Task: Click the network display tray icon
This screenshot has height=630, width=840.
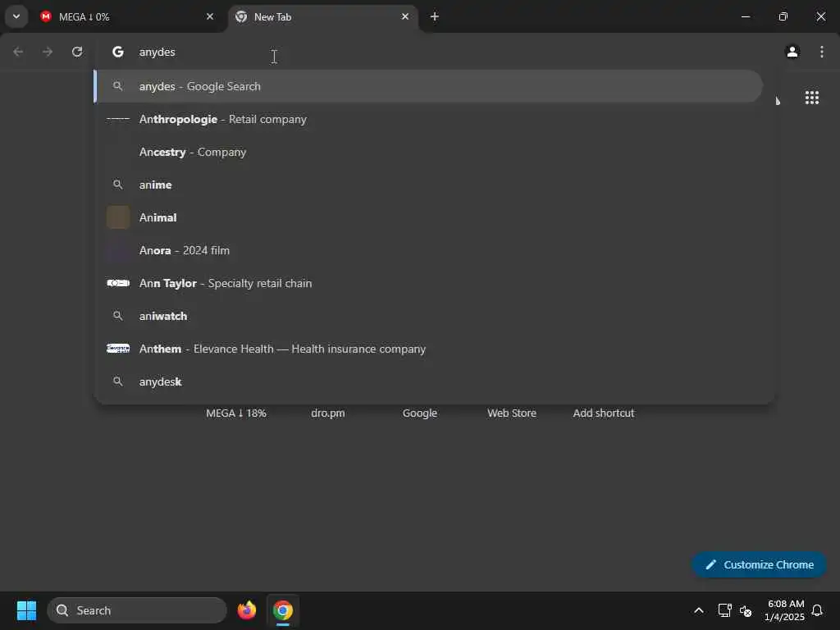Action: pyautogui.click(x=724, y=610)
